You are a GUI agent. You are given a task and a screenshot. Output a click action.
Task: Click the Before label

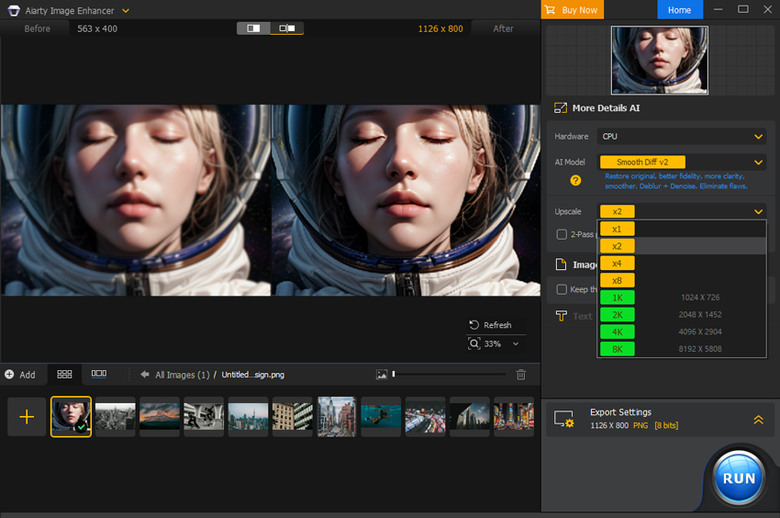(37, 29)
